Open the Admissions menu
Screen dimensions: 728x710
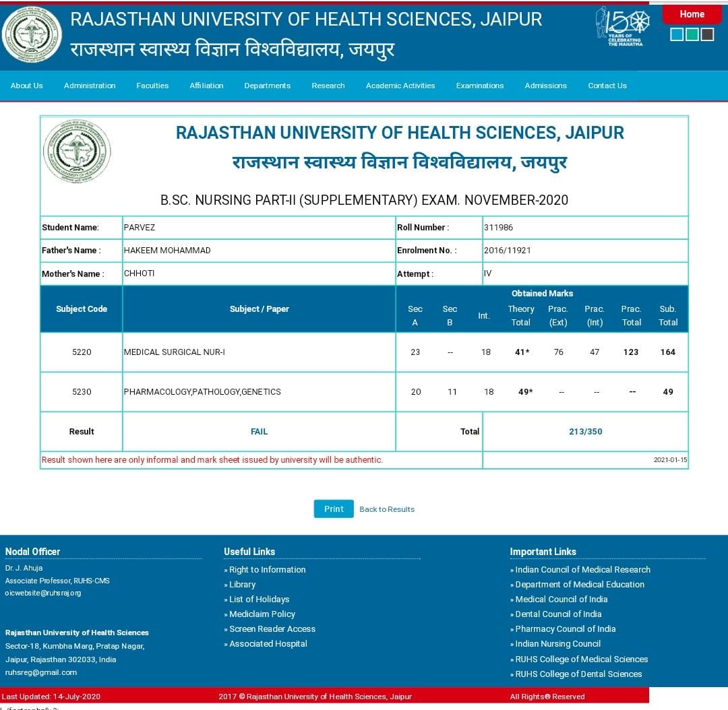click(545, 86)
